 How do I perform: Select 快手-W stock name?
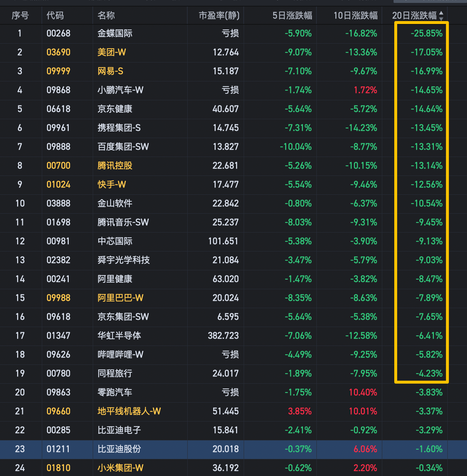(x=112, y=185)
